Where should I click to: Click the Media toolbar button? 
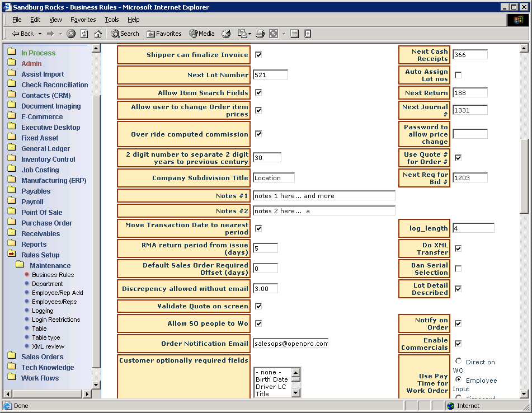click(202, 34)
